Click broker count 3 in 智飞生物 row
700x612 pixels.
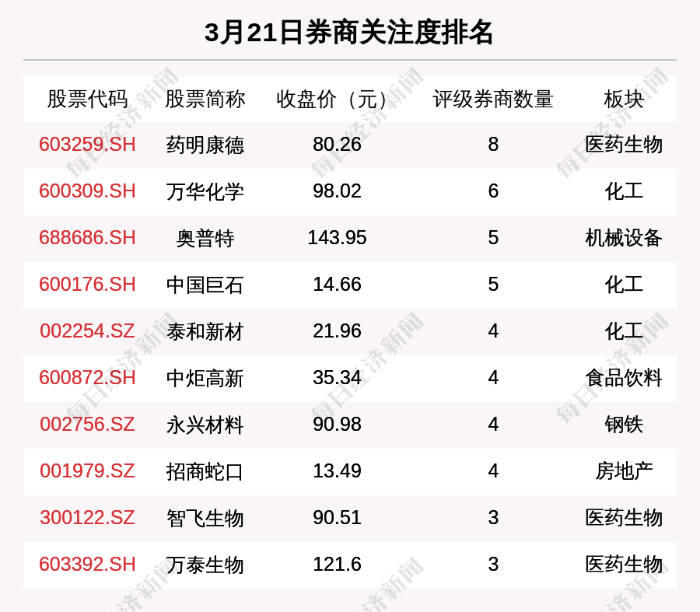pos(493,518)
